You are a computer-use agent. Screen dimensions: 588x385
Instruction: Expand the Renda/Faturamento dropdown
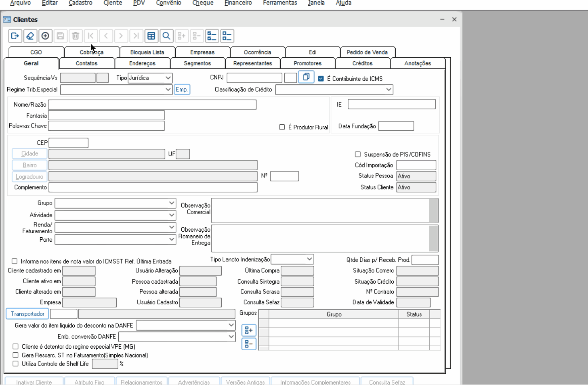tap(115, 228)
